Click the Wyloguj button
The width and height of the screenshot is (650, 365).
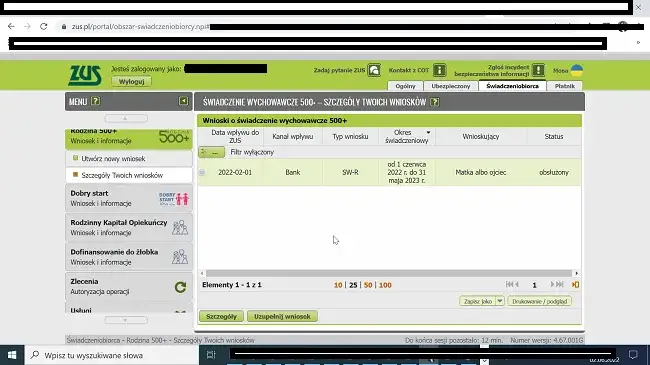[131, 82]
